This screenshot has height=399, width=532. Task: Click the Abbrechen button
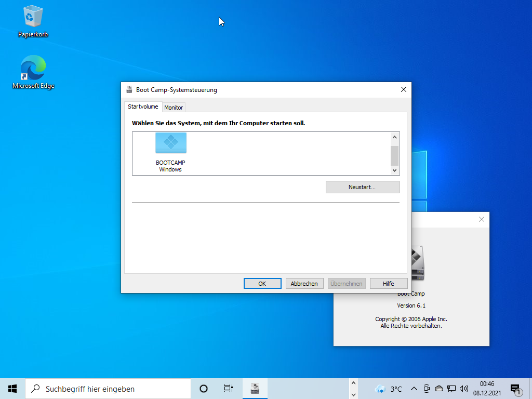[304, 283]
